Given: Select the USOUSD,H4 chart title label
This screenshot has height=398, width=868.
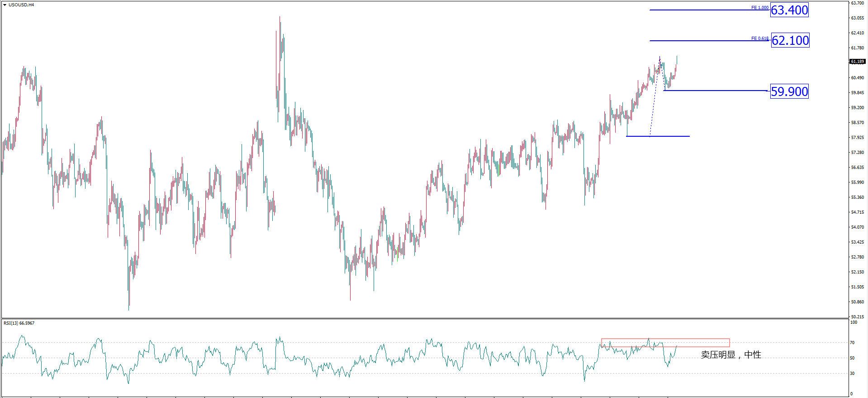Looking at the screenshot, I should [x=21, y=5].
